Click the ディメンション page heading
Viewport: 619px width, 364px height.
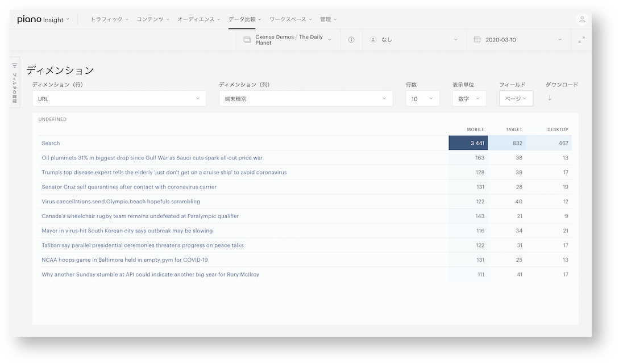click(60, 70)
